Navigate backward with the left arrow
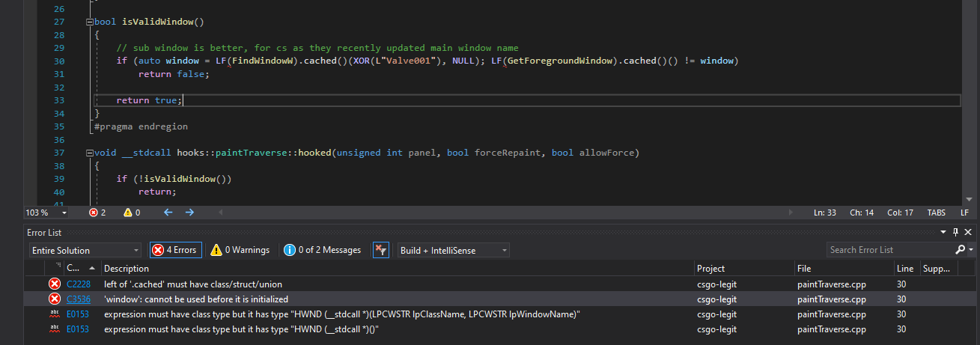980x345 pixels. click(x=168, y=213)
